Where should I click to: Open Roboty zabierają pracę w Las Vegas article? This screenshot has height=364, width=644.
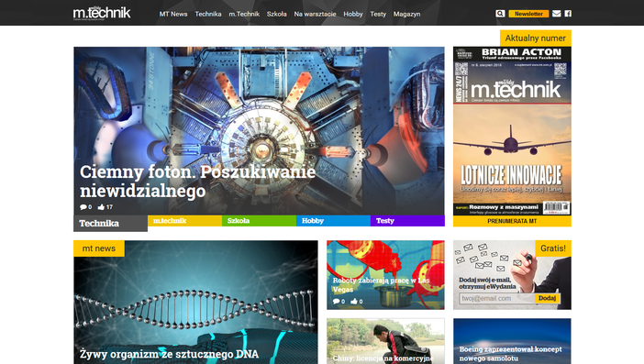coord(381,285)
